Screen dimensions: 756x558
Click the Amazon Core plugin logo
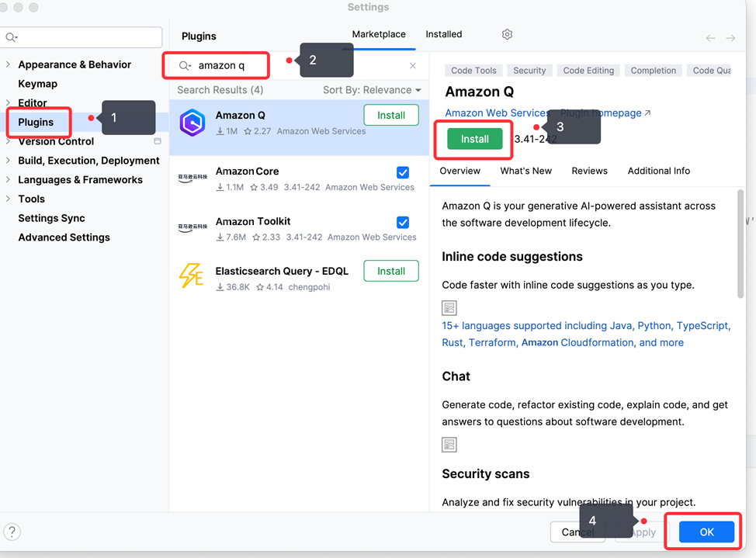192,178
